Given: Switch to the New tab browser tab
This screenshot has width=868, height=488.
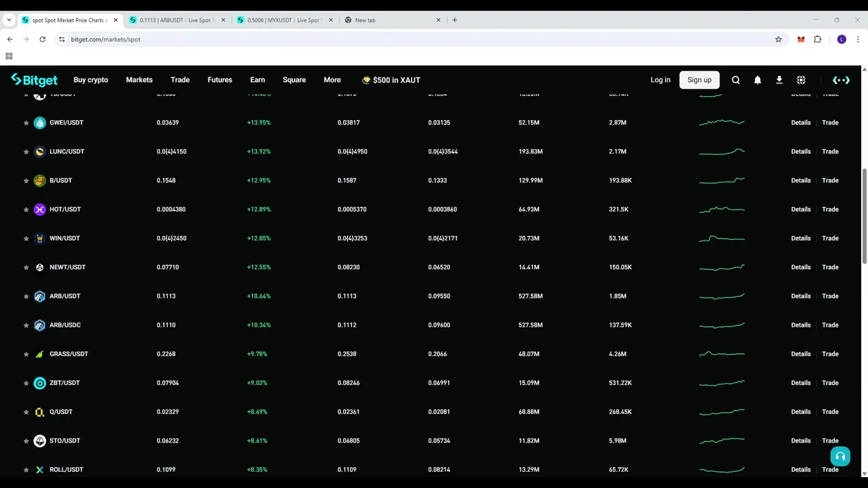Looking at the screenshot, I should tap(393, 20).
